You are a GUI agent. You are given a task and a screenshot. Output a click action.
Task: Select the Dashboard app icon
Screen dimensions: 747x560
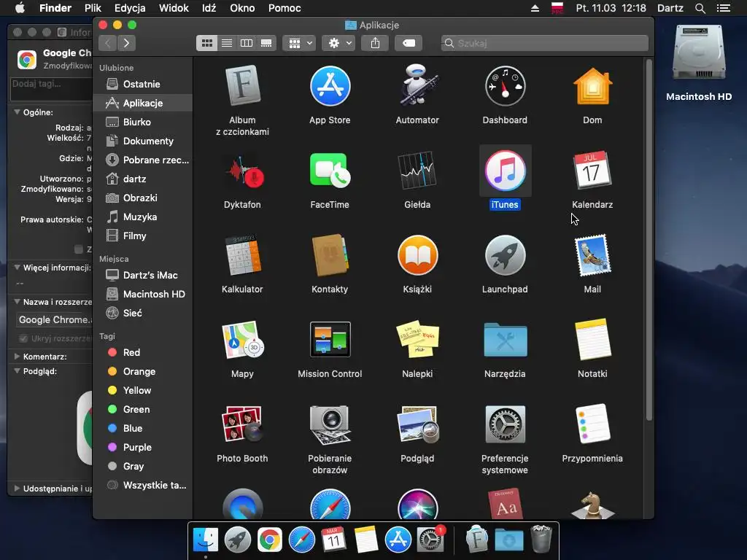pyautogui.click(x=505, y=86)
